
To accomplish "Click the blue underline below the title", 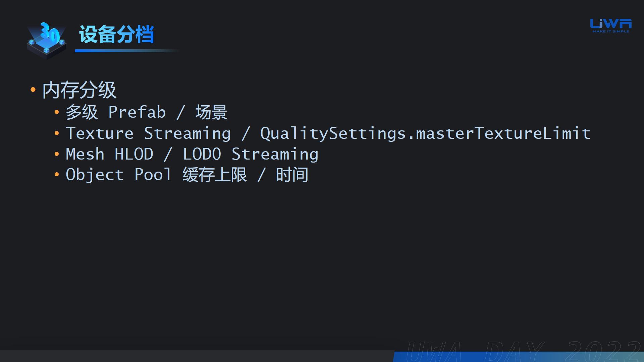I will click(127, 51).
